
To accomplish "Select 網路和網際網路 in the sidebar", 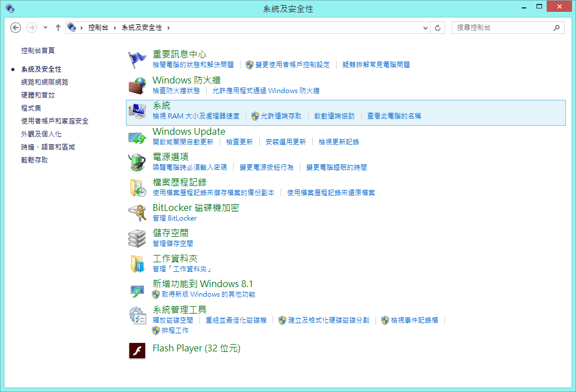I will (x=45, y=82).
